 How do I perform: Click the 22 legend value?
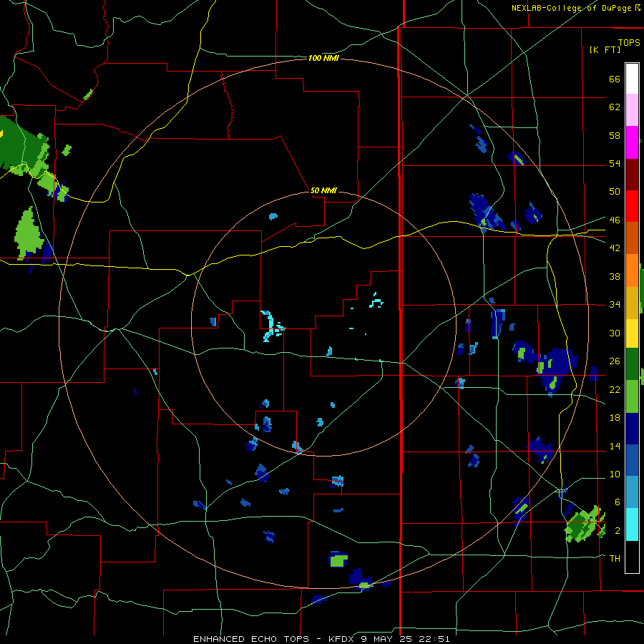click(x=615, y=389)
